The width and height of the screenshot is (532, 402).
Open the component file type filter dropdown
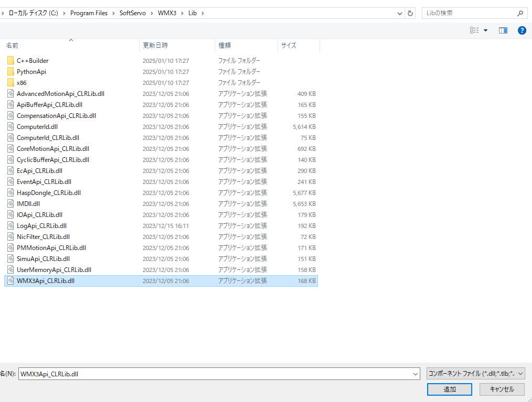point(520,374)
